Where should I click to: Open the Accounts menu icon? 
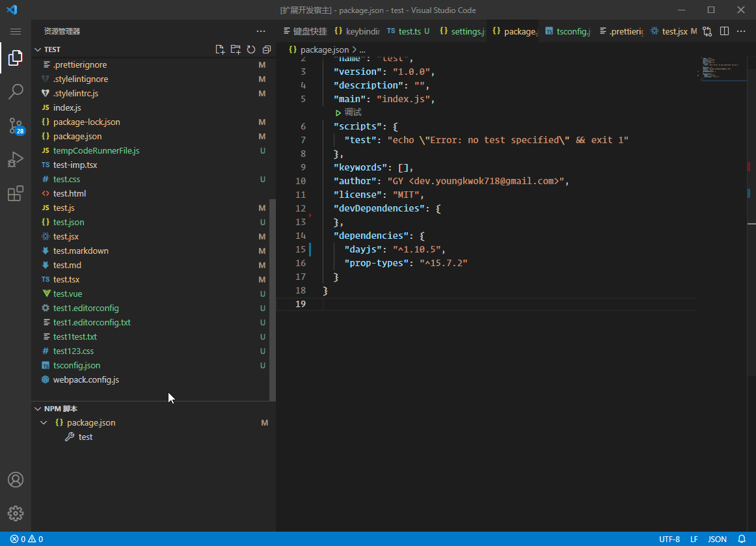[x=16, y=480]
